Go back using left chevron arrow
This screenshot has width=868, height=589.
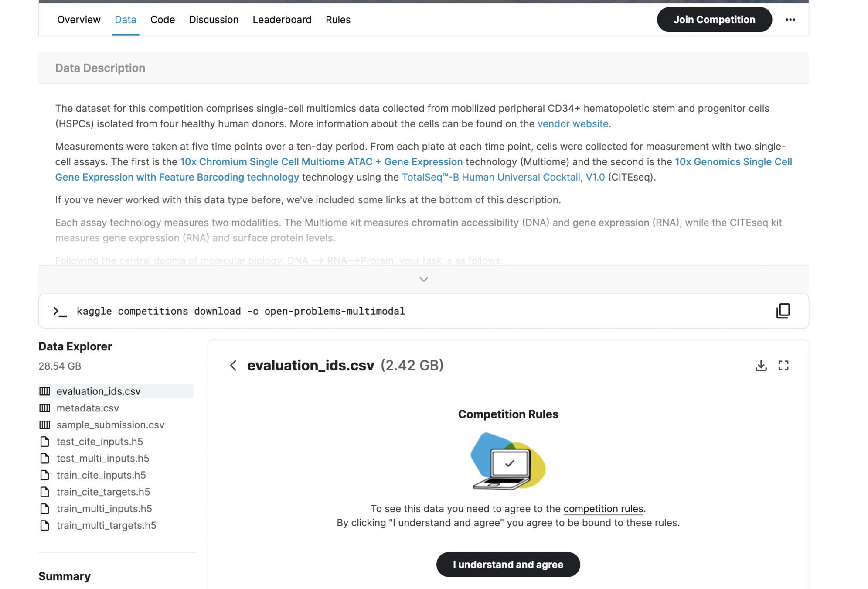tap(233, 365)
